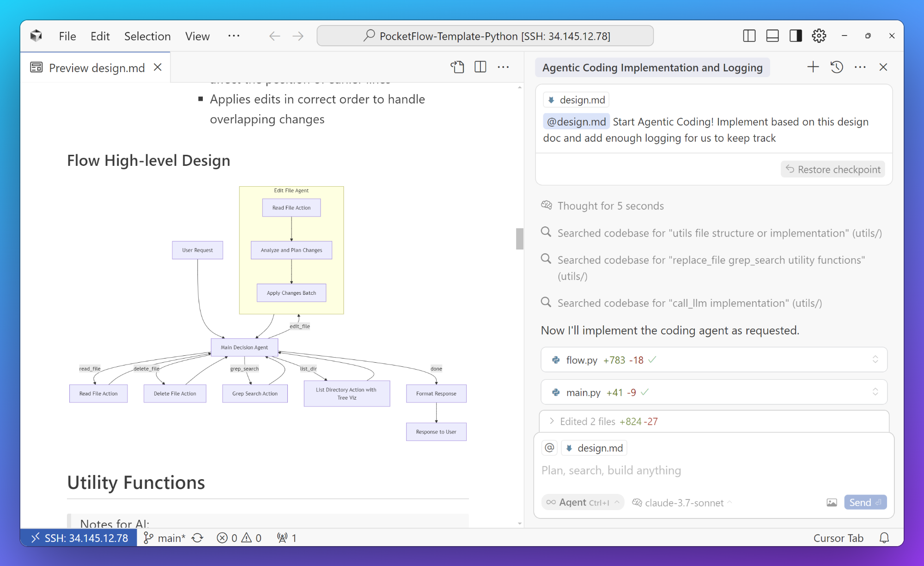Toggle the primary side bar layout

pyautogui.click(x=749, y=36)
